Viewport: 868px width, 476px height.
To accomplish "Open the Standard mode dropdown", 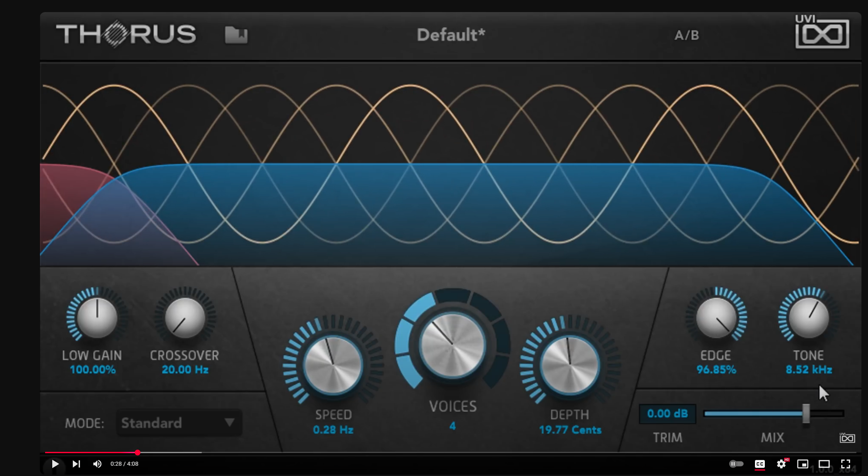I will pos(179,423).
